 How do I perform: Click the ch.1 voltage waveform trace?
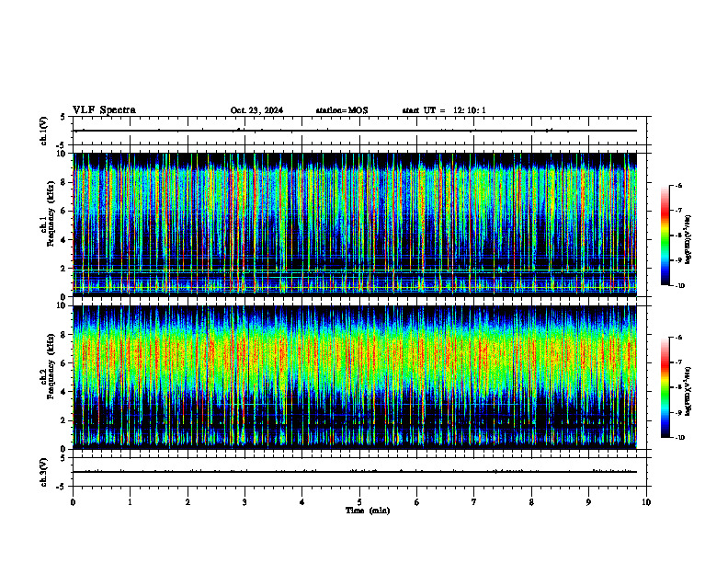(x=355, y=131)
